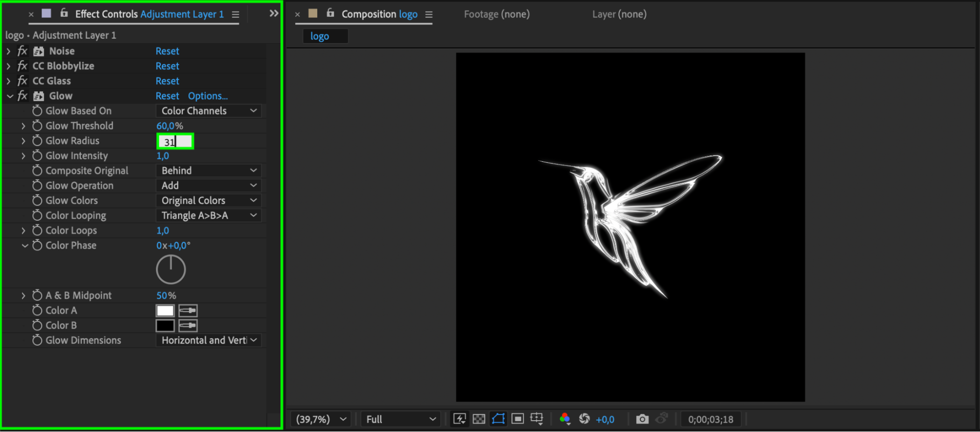Open the Effect Controls panel menu icon
This screenshot has width=980, height=432.
(236, 15)
